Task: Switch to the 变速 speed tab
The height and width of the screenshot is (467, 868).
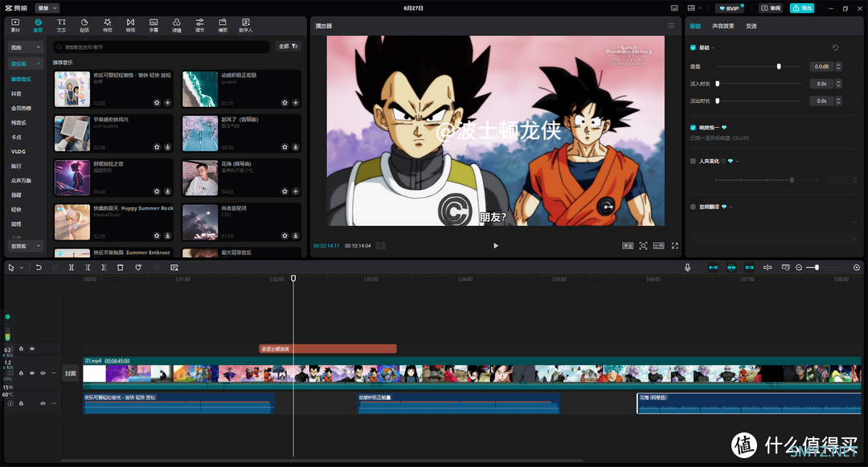Action: pos(751,26)
